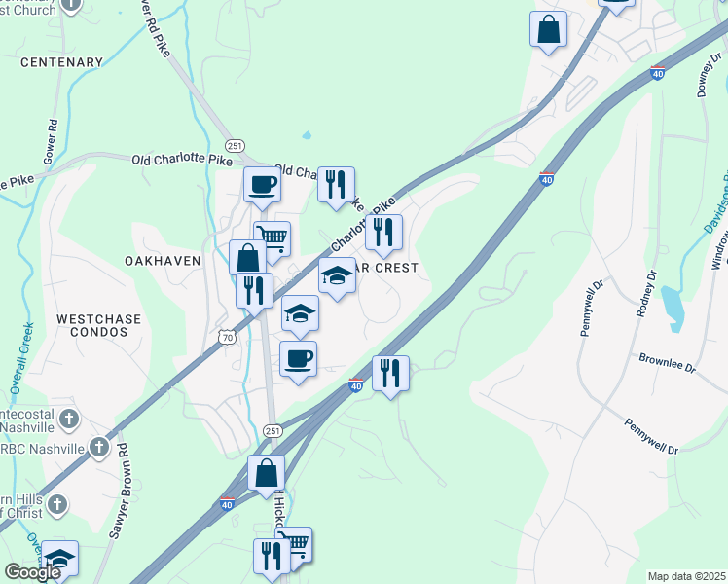
Task: Select the Pentecostal Nashville church pin
Action: pyautogui.click(x=69, y=420)
